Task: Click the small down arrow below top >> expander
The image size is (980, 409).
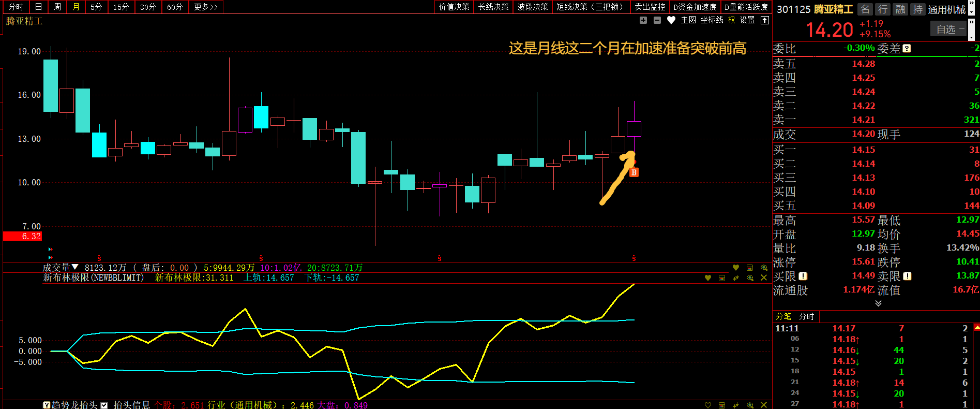Action: (x=972, y=12)
